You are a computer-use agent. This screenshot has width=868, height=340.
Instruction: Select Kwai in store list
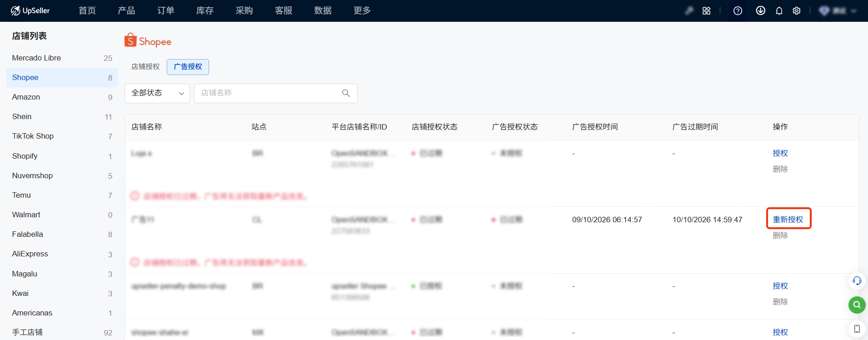tap(62, 293)
